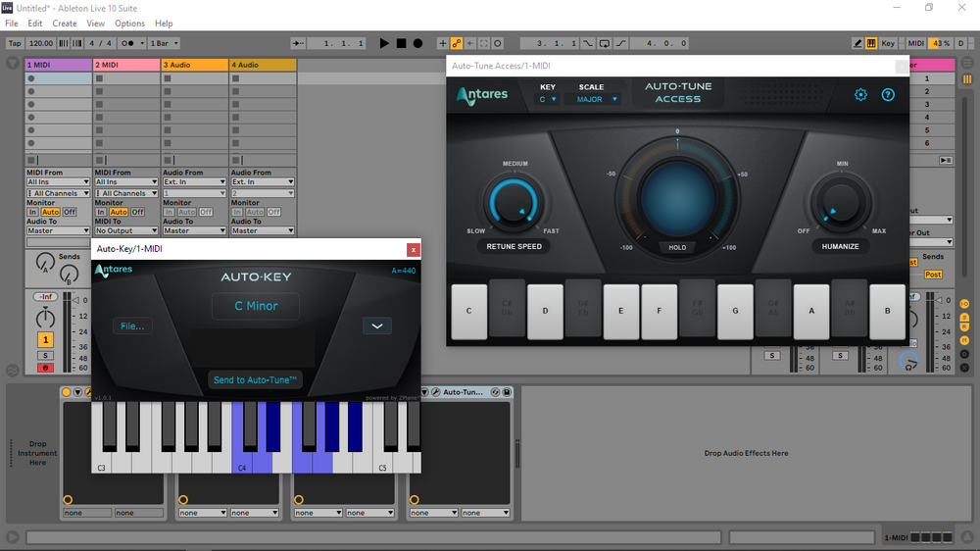Click Auto-Tune device save preset icon

click(507, 392)
